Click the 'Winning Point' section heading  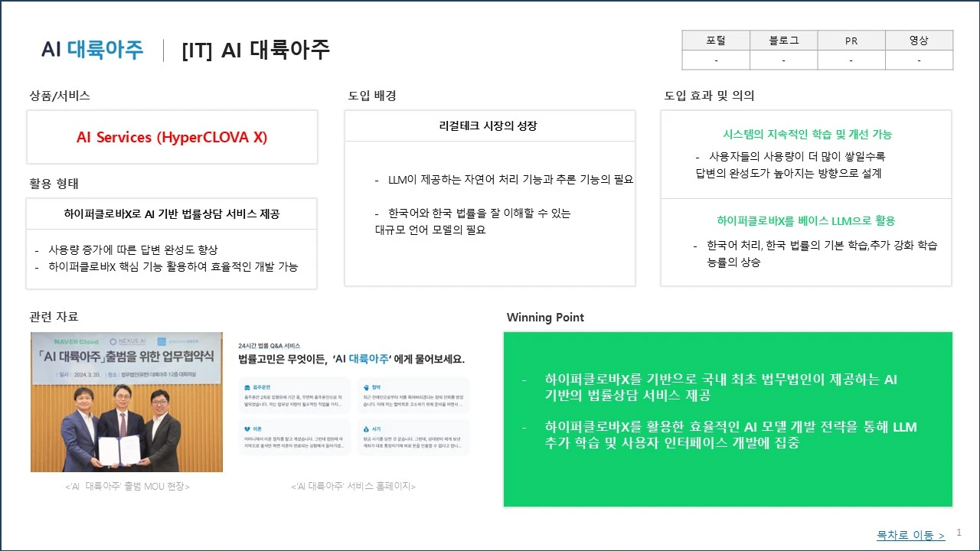pyautogui.click(x=545, y=318)
